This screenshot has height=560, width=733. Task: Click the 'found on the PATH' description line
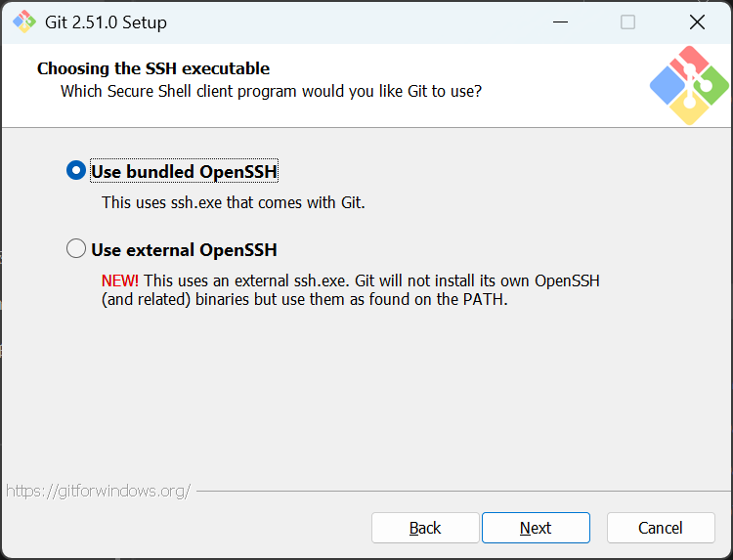(x=305, y=300)
